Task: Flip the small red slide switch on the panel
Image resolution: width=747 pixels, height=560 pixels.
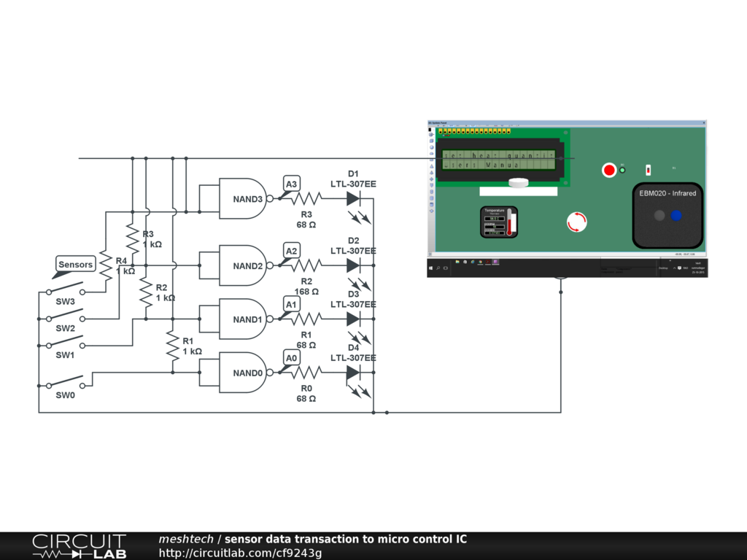Action: coord(648,170)
